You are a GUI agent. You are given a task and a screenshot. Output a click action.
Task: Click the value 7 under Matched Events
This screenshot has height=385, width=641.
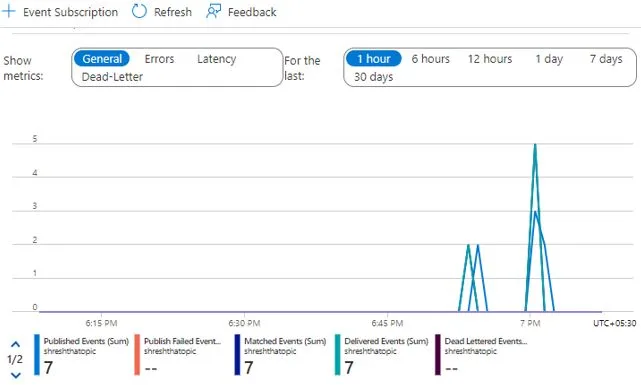[249, 368]
